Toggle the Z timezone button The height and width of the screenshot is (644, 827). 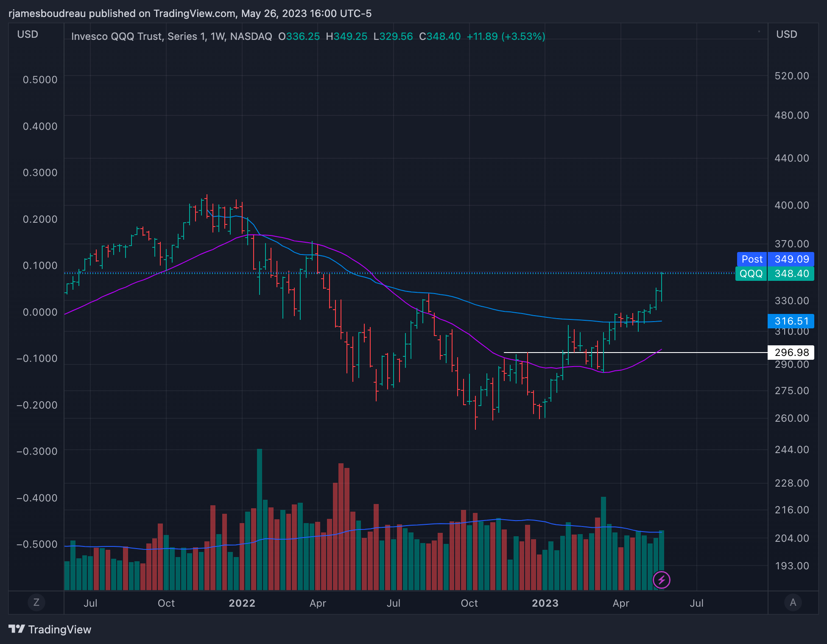[x=36, y=602]
